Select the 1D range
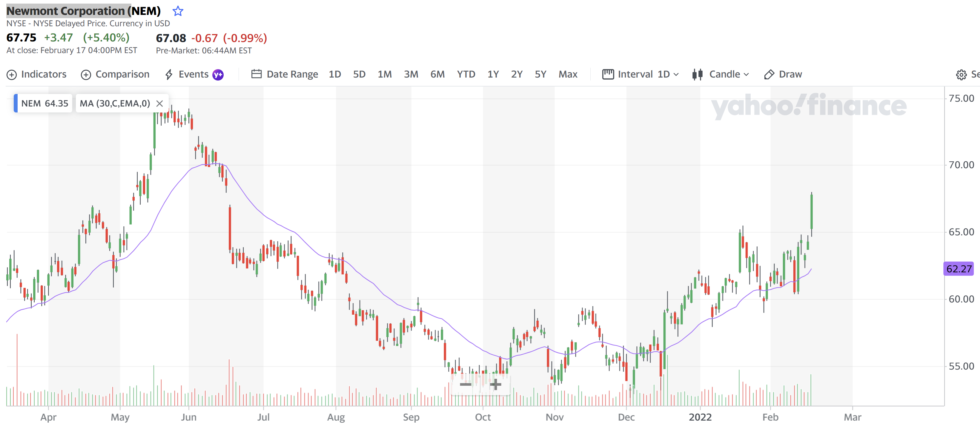The height and width of the screenshot is (434, 980). 335,74
